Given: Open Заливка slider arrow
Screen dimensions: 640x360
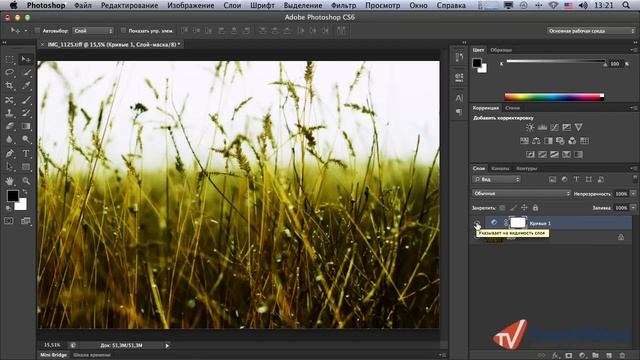Looking at the screenshot, I should point(633,208).
